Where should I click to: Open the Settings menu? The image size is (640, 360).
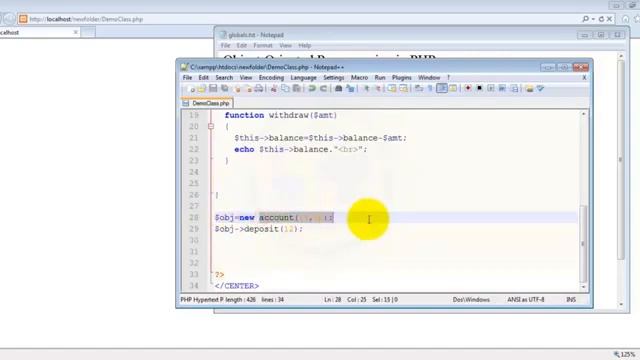333,78
